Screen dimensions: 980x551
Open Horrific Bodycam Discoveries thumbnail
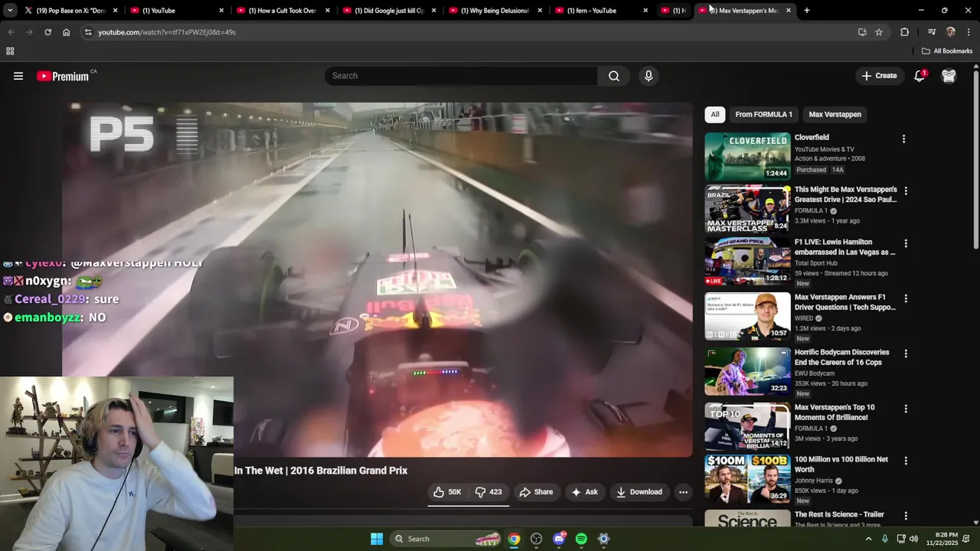747,371
